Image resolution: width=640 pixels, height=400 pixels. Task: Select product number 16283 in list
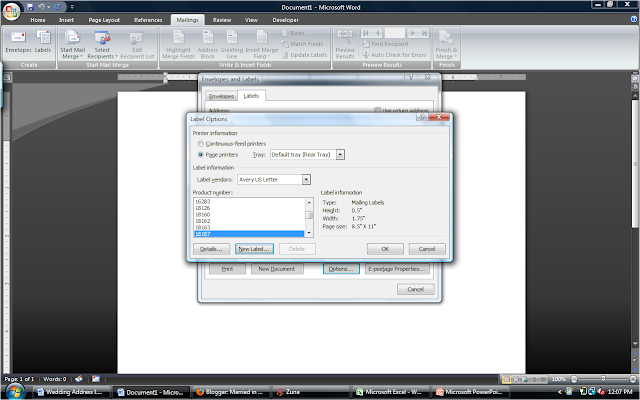pyautogui.click(x=249, y=202)
